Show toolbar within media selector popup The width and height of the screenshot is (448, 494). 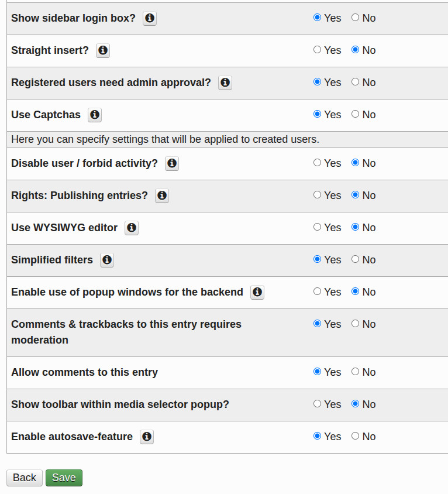click(316, 404)
